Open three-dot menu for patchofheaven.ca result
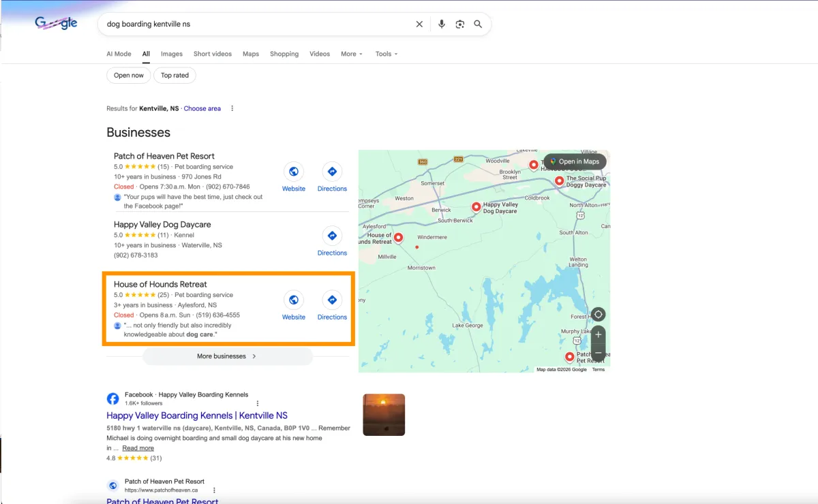The image size is (818, 504). (214, 490)
